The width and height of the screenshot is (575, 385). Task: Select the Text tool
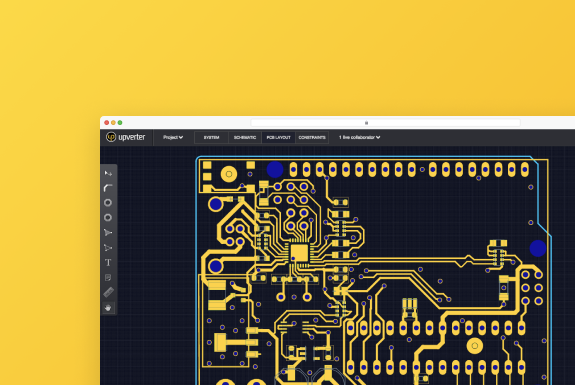[108, 263]
